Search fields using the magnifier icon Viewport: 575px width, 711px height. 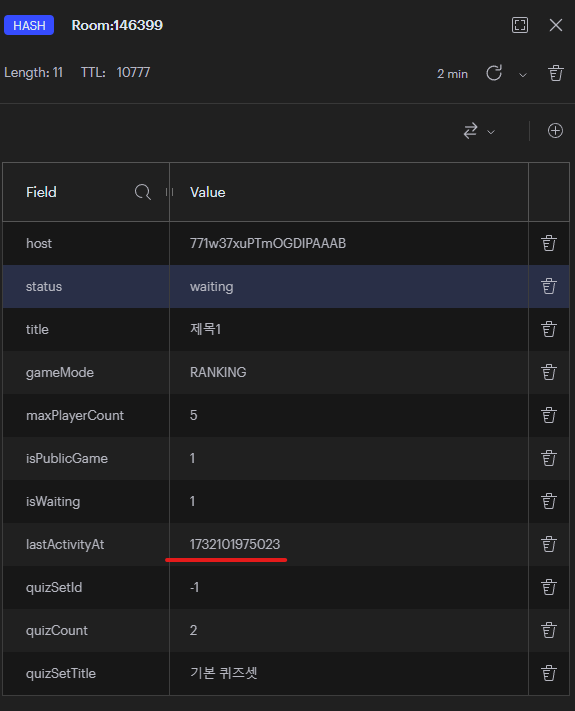(142, 192)
